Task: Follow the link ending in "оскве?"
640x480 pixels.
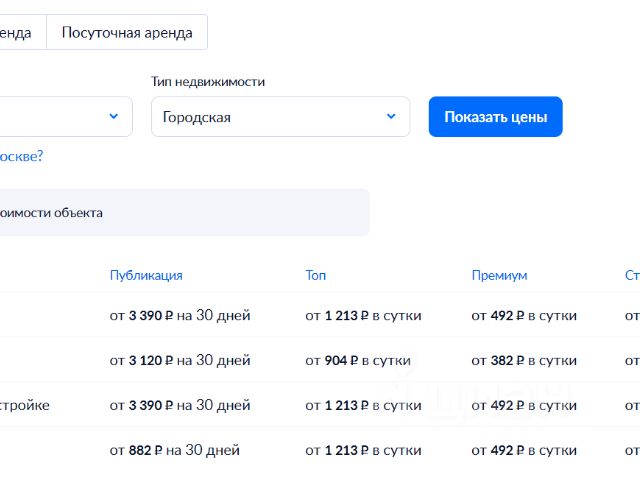Action: [x=21, y=156]
